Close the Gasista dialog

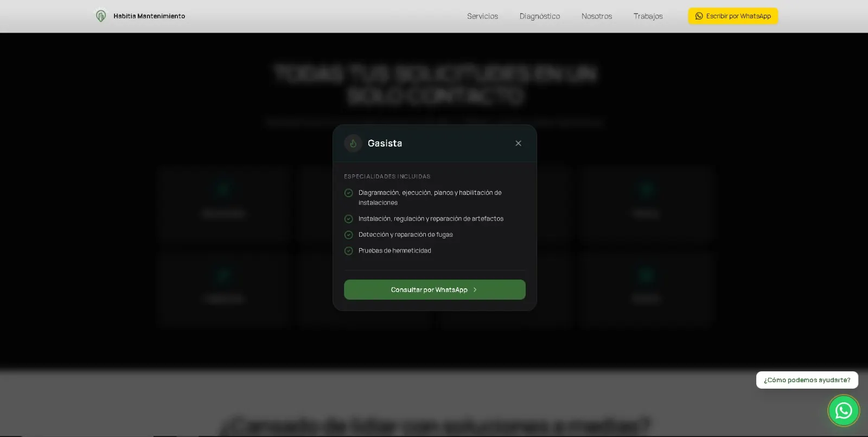tap(518, 143)
